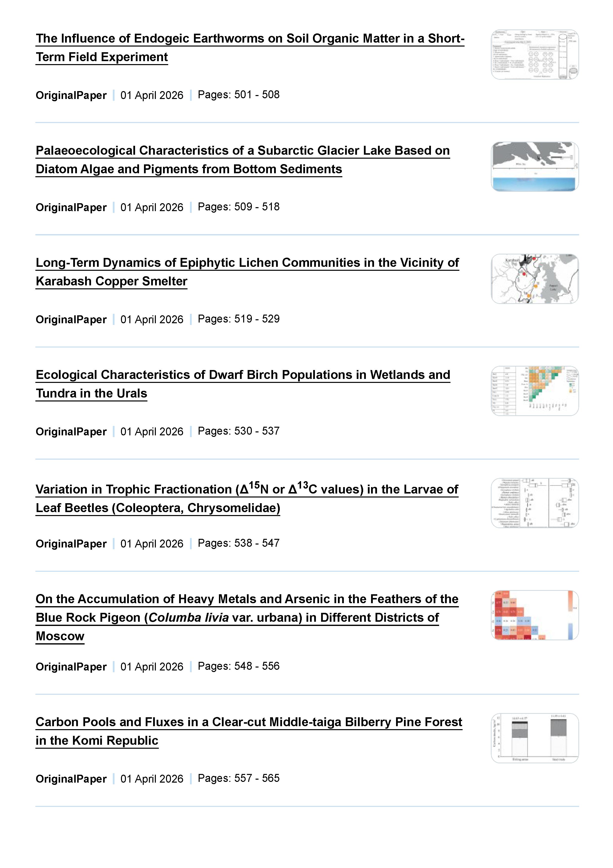The height and width of the screenshot is (868, 613).
Task: Click the earthworm experiment diagram thumbnail
Action: pyautogui.click(x=534, y=54)
